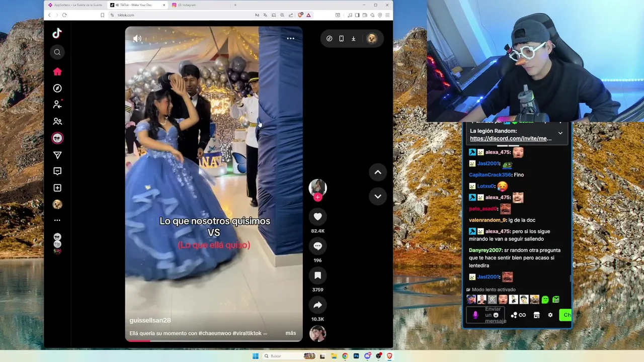Close the TikTok browser tab
The width and height of the screenshot is (644, 362).
coord(164,5)
